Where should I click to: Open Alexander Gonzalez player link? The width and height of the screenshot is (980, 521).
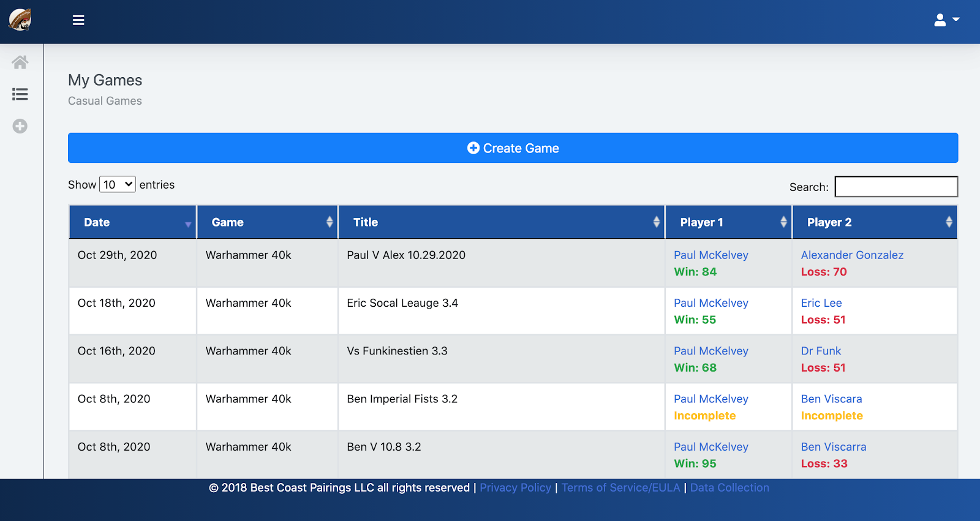tap(852, 255)
